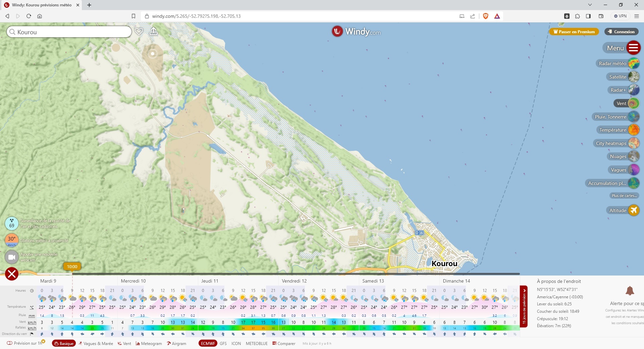
Task: Open the browser hamburger menu
Action: pyautogui.click(x=637, y=16)
